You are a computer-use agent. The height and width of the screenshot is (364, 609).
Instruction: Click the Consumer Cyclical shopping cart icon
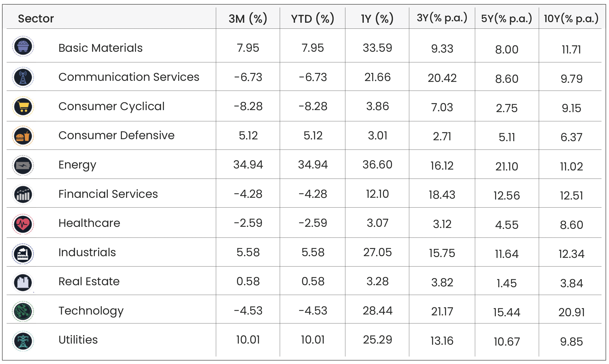[x=23, y=107]
